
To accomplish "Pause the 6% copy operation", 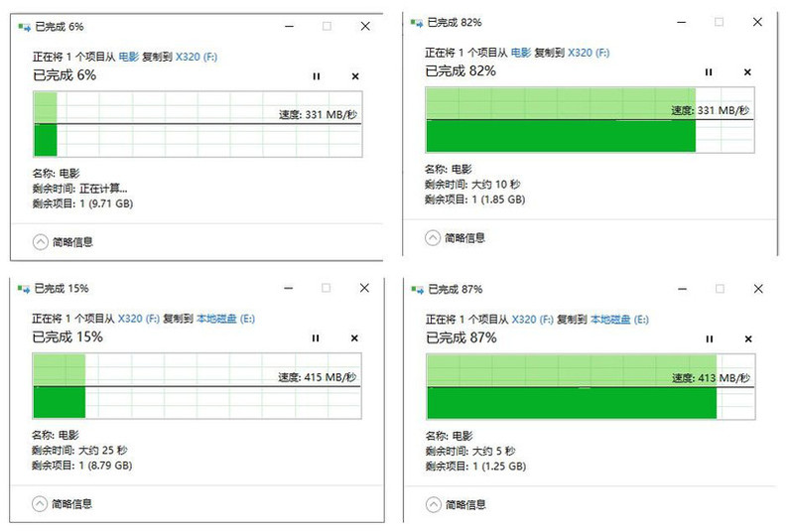I will click(x=317, y=76).
